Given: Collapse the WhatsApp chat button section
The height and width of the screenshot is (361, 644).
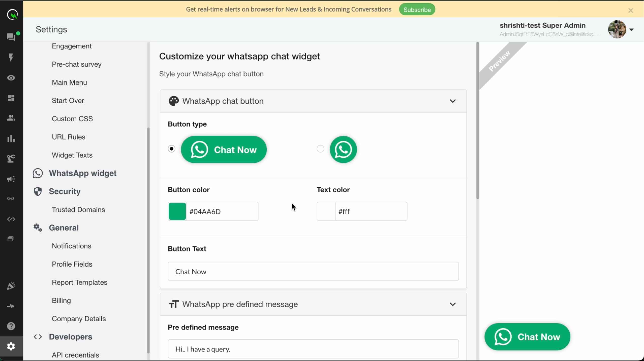Looking at the screenshot, I should (x=453, y=101).
